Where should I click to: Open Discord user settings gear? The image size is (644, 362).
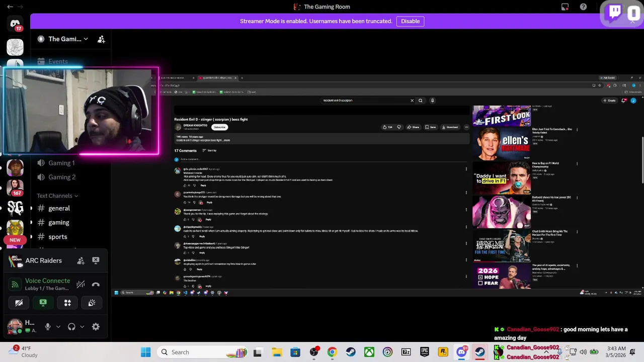[x=96, y=327]
